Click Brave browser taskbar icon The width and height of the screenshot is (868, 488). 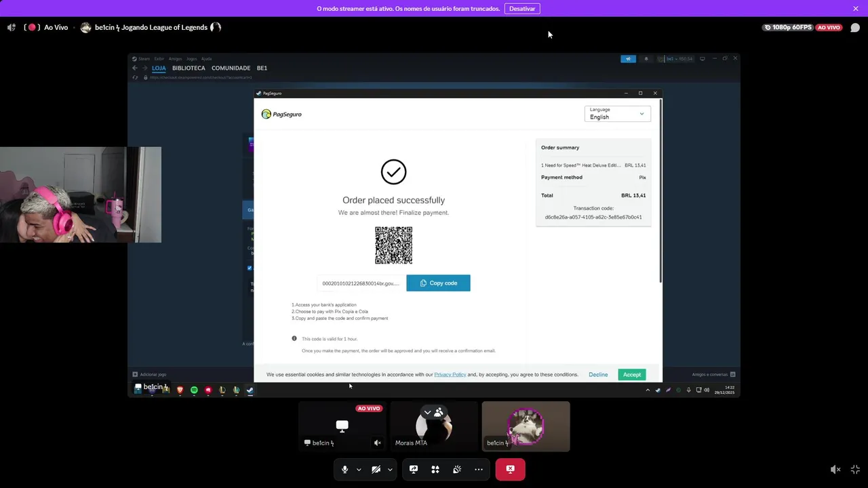(180, 390)
